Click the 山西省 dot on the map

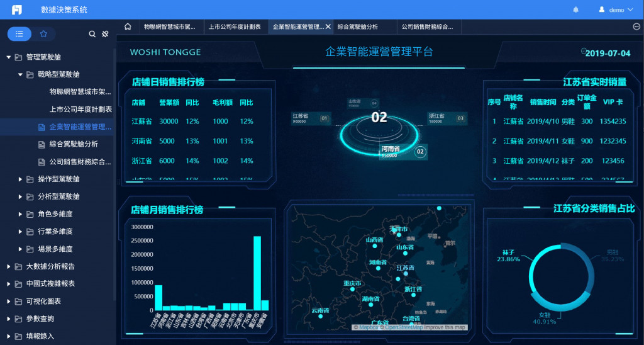click(375, 246)
